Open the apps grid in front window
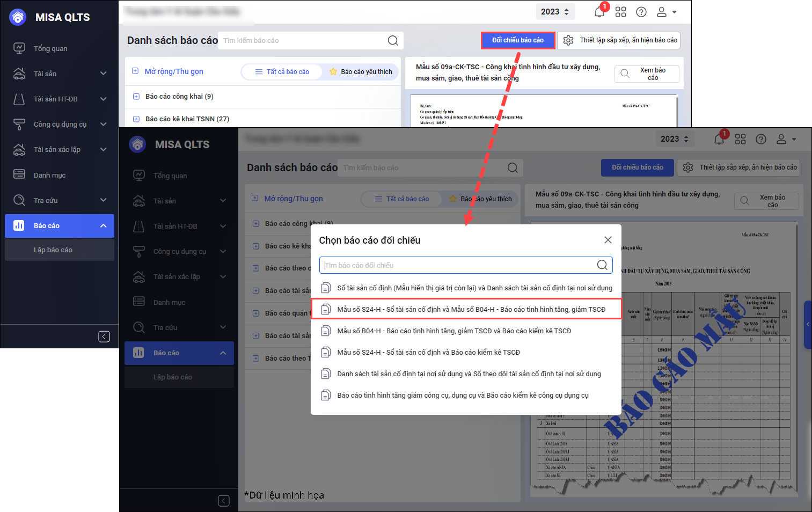This screenshot has width=812, height=512. pyautogui.click(x=741, y=139)
